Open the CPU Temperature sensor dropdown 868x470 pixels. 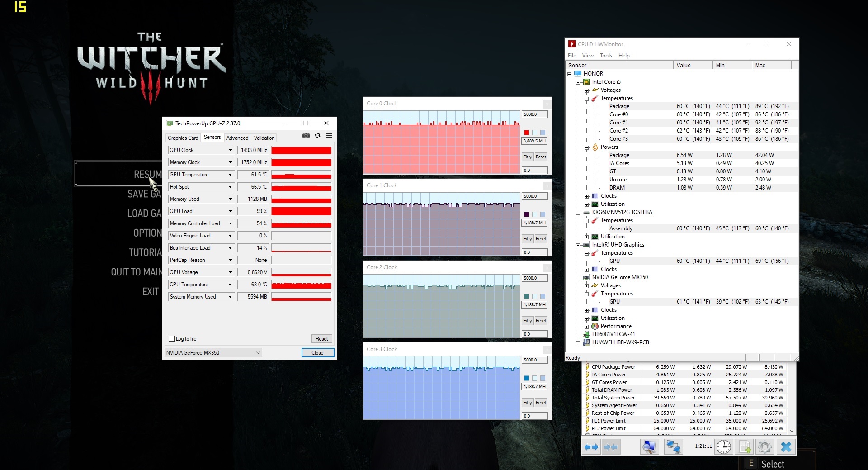tap(230, 285)
